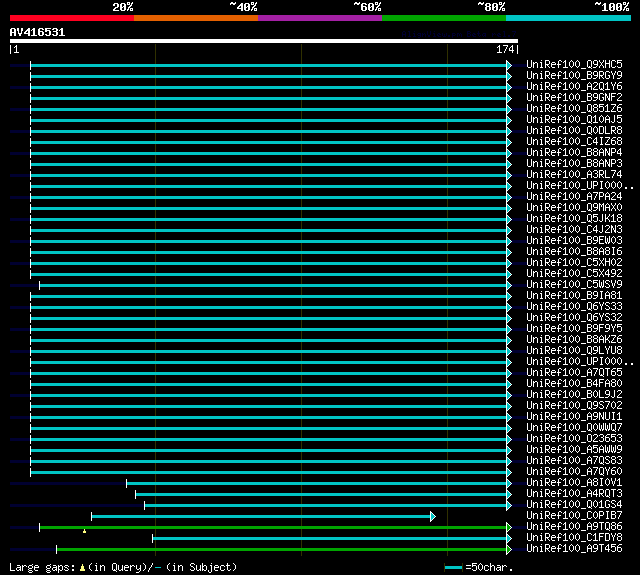Open the UniRef100_A9T456 hit label
Screen dimensions: 640x575
click(x=574, y=549)
